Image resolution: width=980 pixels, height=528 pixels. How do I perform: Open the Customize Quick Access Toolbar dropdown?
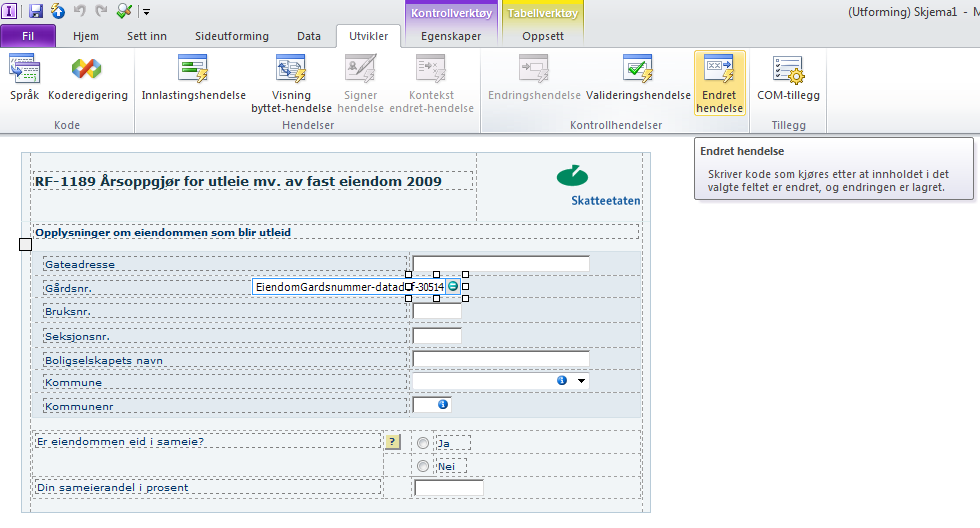[146, 11]
